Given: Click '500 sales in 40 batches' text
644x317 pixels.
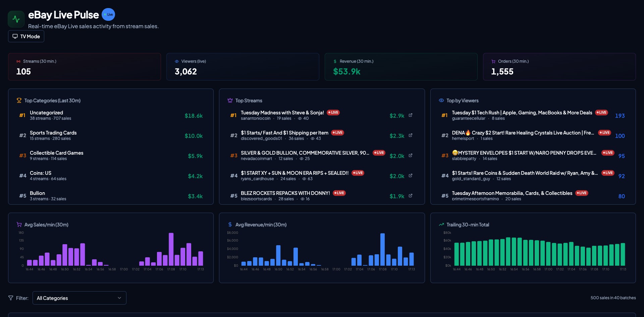Looking at the screenshot, I should tap(613, 298).
